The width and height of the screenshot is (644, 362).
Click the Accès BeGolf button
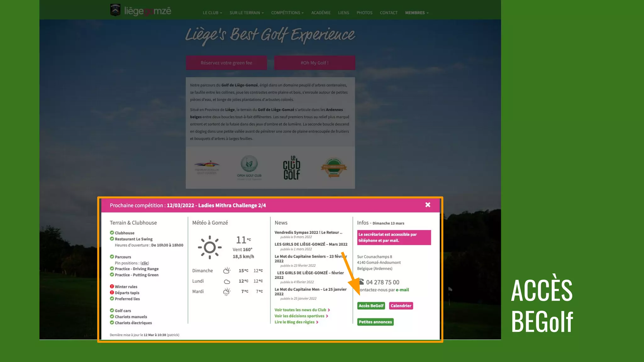point(371,306)
